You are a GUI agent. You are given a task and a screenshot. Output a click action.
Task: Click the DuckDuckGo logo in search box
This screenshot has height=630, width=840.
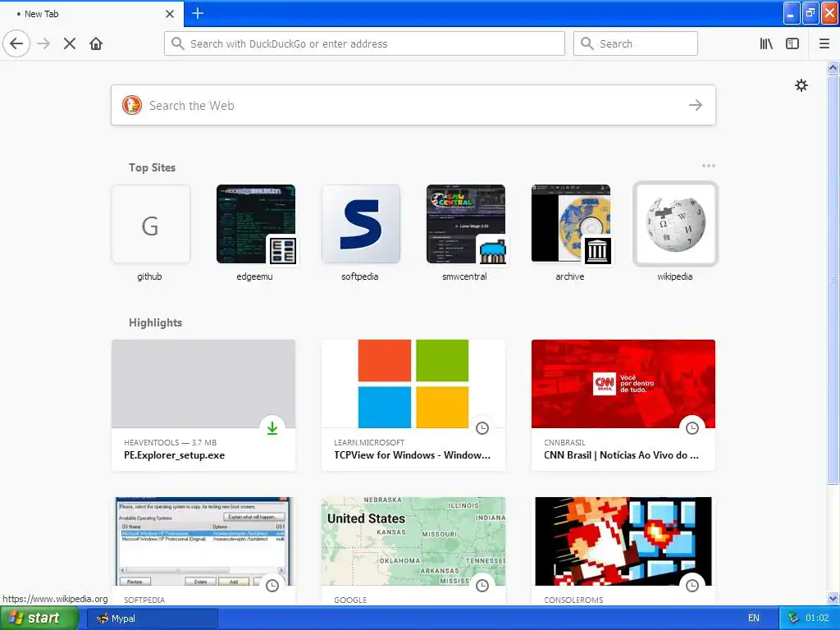pos(132,105)
